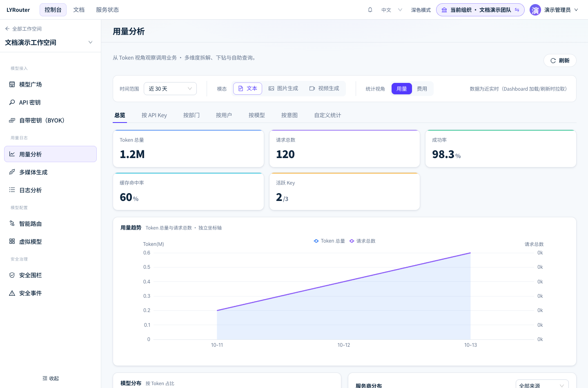Open the 近 30 天 time range dropdown
Image resolution: width=588 pixels, height=388 pixels.
170,89
